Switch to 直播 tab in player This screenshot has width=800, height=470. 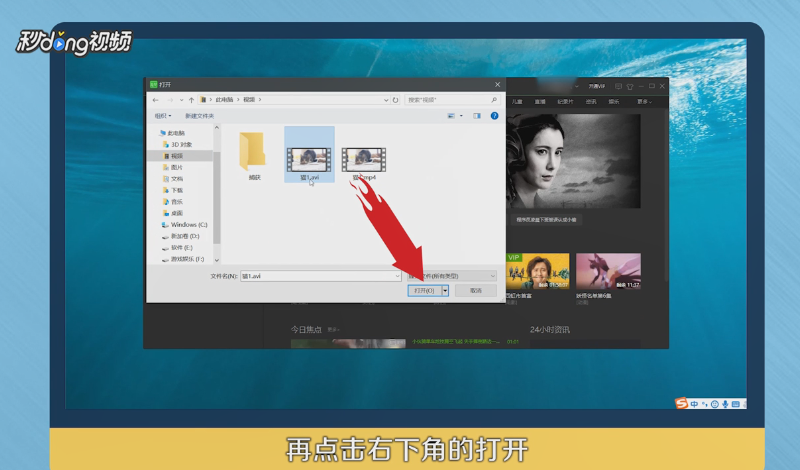[x=540, y=102]
